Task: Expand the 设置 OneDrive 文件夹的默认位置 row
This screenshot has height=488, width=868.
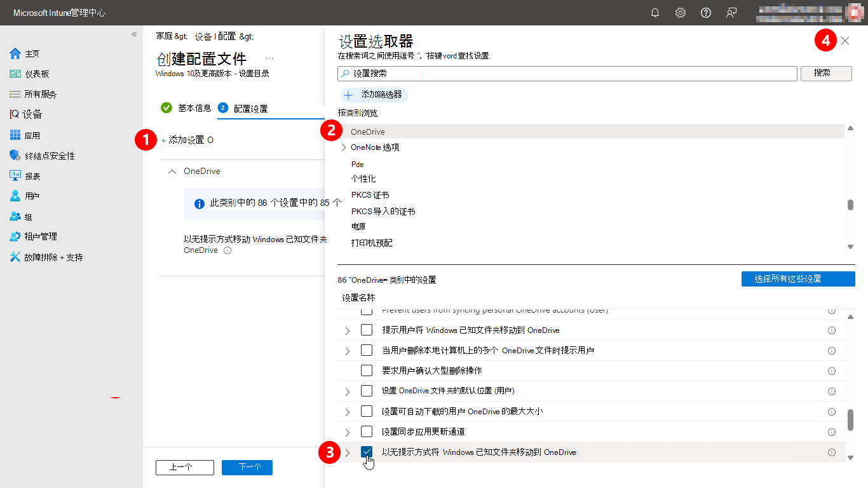Action: (347, 391)
